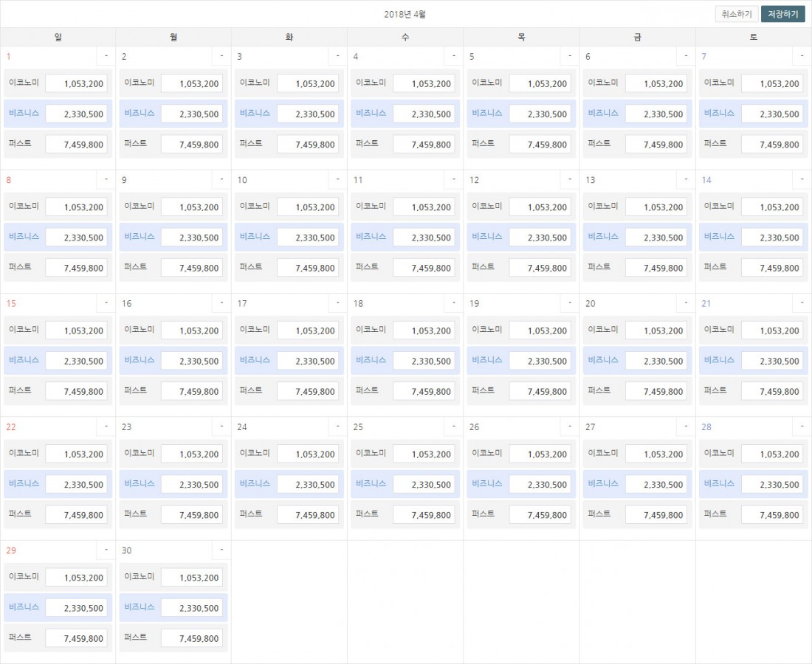Click the minus button on day 26

tap(570, 426)
